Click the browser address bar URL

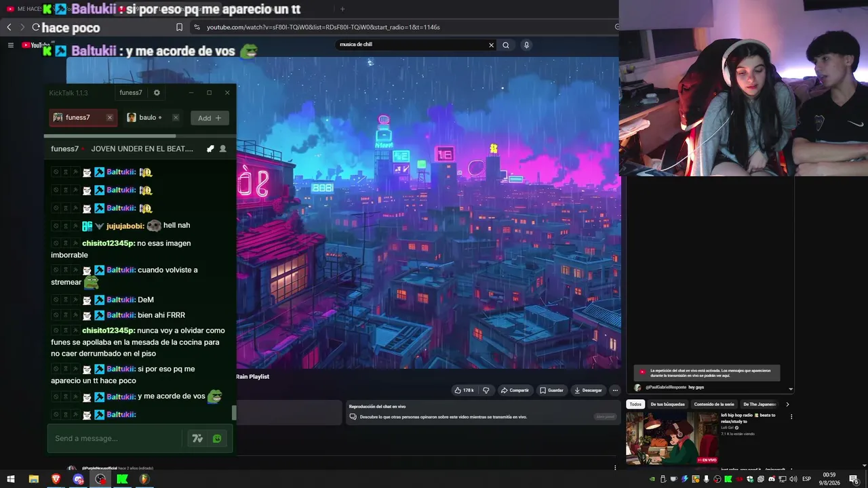click(323, 27)
